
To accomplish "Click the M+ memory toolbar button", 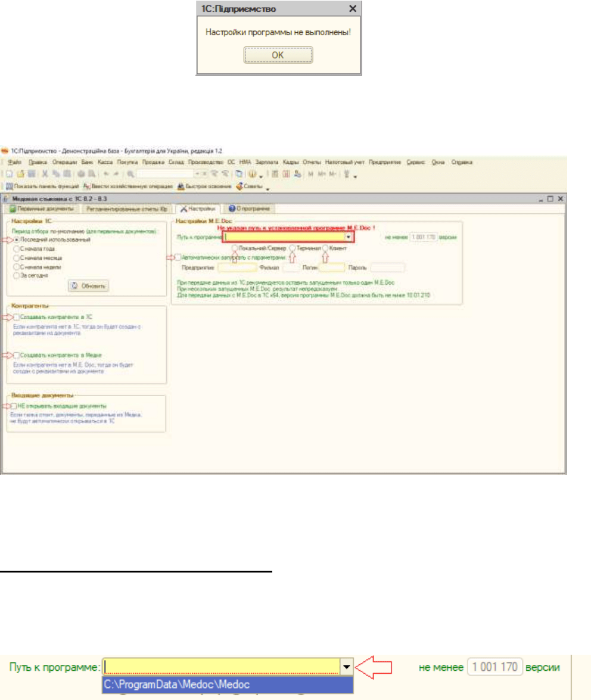I will point(321,174).
